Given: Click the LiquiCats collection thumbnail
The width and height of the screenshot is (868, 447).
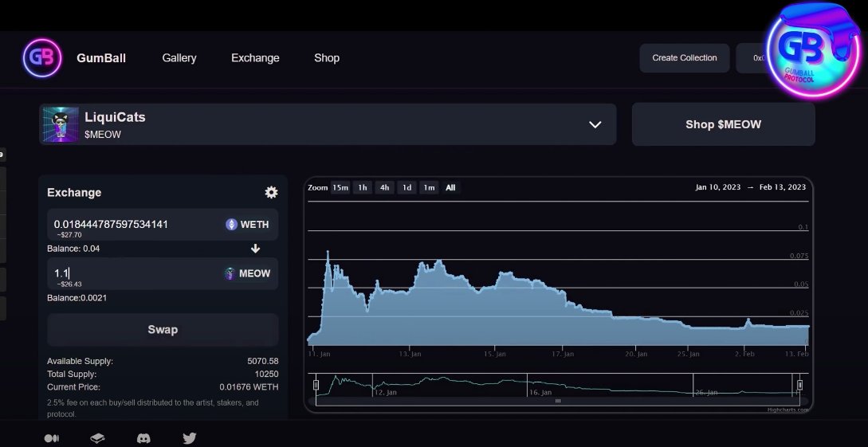Looking at the screenshot, I should (61, 124).
